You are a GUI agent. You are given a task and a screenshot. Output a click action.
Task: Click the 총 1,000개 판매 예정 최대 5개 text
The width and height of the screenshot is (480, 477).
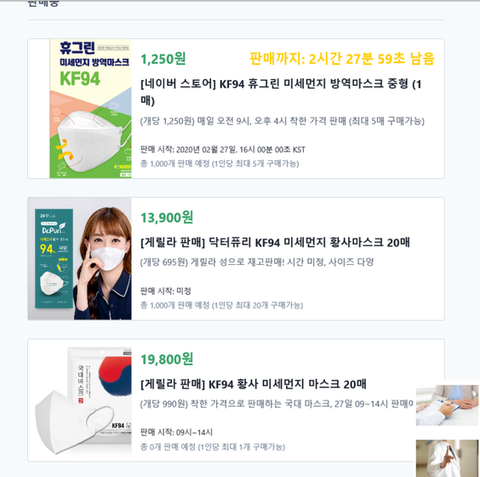[220, 164]
